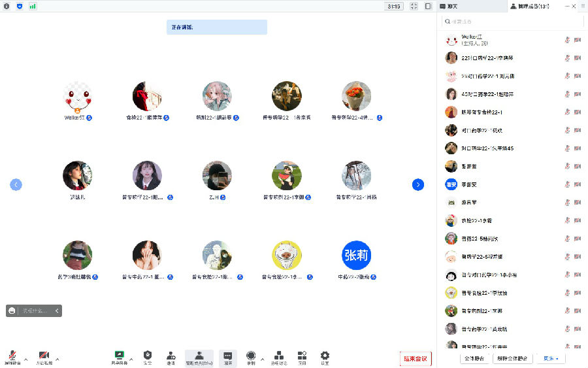Open 分组讨论 breakout rooms

pos(278,356)
